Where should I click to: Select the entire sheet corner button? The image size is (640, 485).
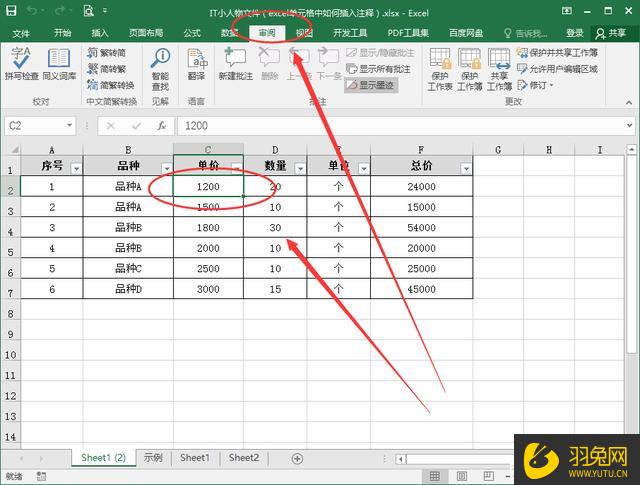[11, 149]
